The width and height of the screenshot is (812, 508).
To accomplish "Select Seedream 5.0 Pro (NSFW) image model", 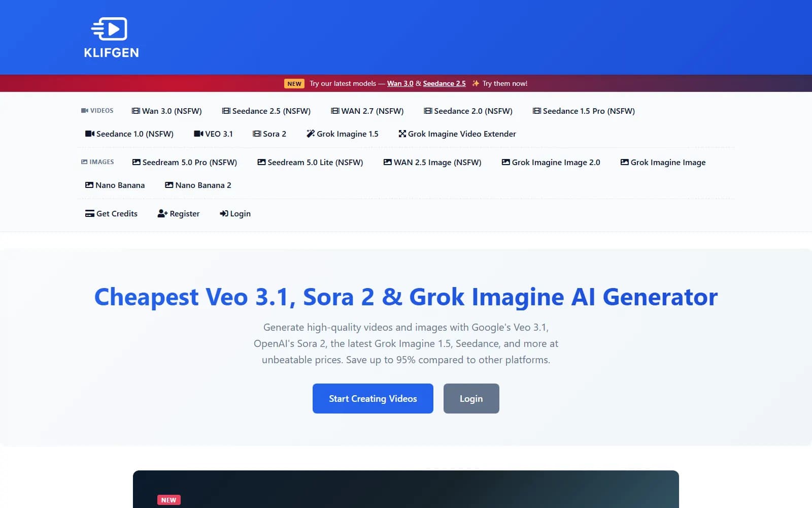I will tap(185, 162).
